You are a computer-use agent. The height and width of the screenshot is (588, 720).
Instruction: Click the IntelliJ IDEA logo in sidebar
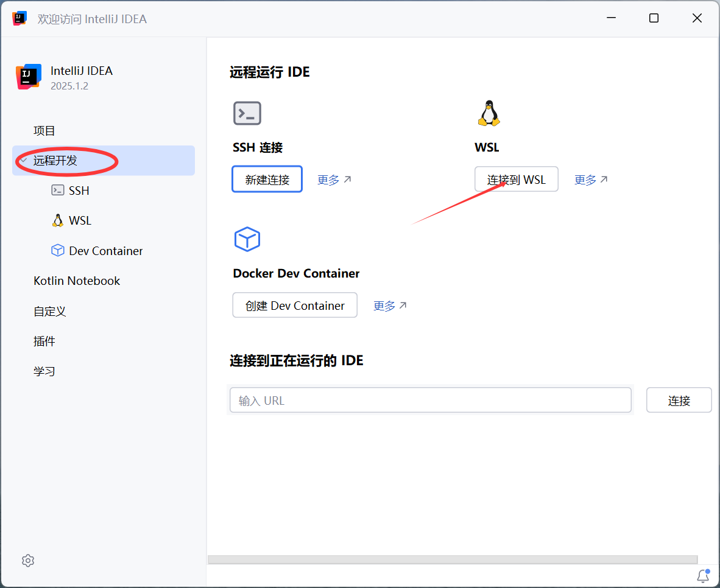pyautogui.click(x=29, y=77)
